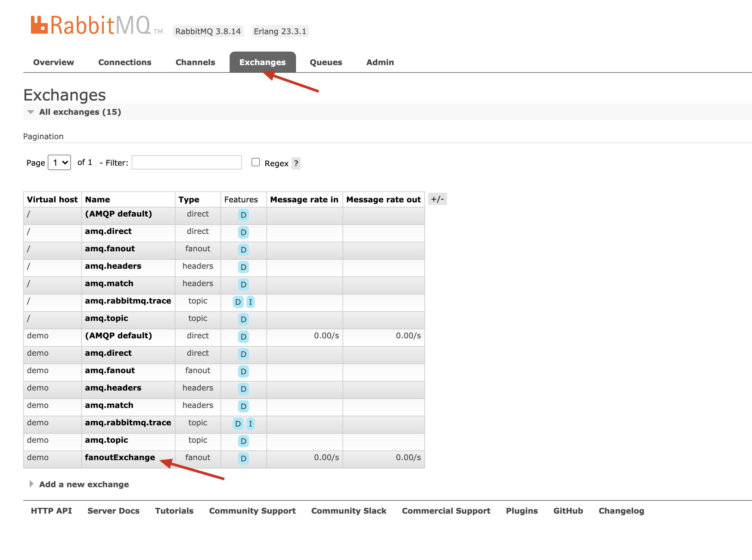752x560 pixels.
Task: Open the HTTP API footer link
Action: click(x=51, y=511)
